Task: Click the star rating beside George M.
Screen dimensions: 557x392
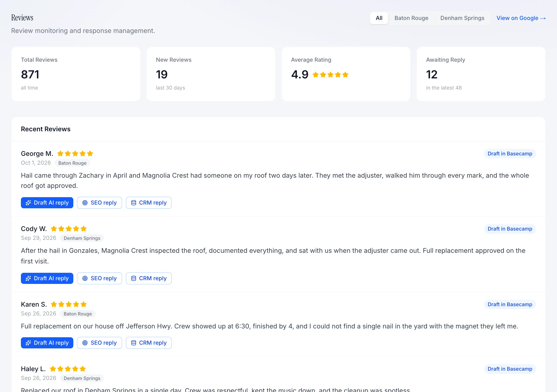Action: [75, 154]
